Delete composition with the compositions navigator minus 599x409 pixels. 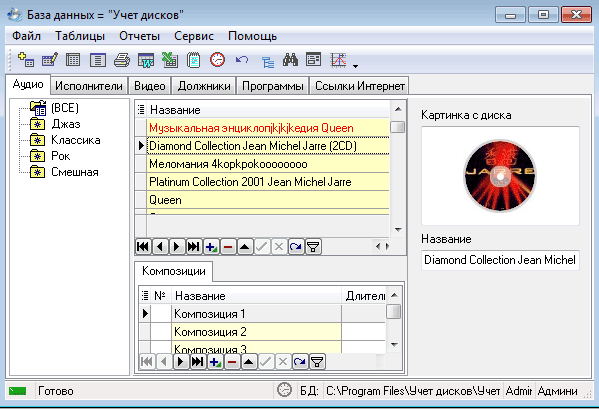click(x=232, y=361)
